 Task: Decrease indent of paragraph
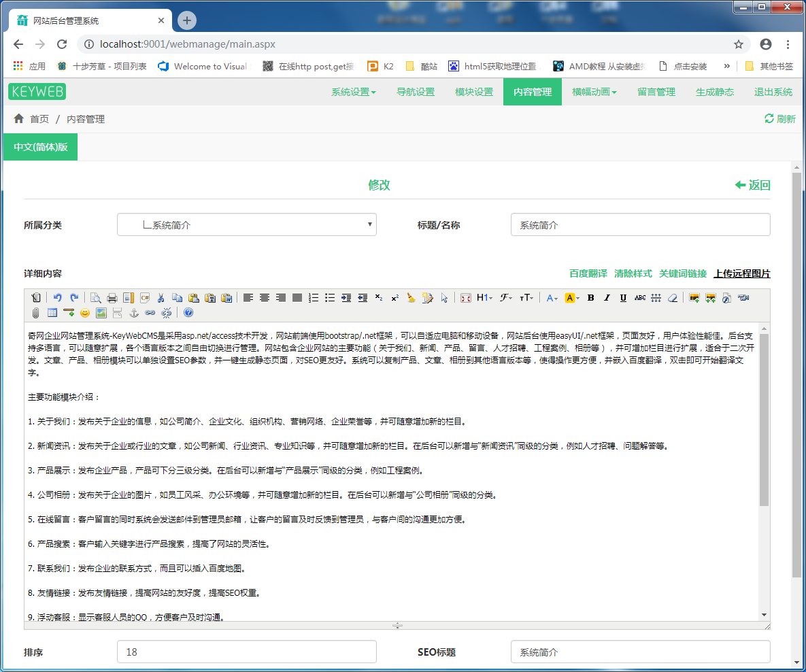[x=363, y=298]
